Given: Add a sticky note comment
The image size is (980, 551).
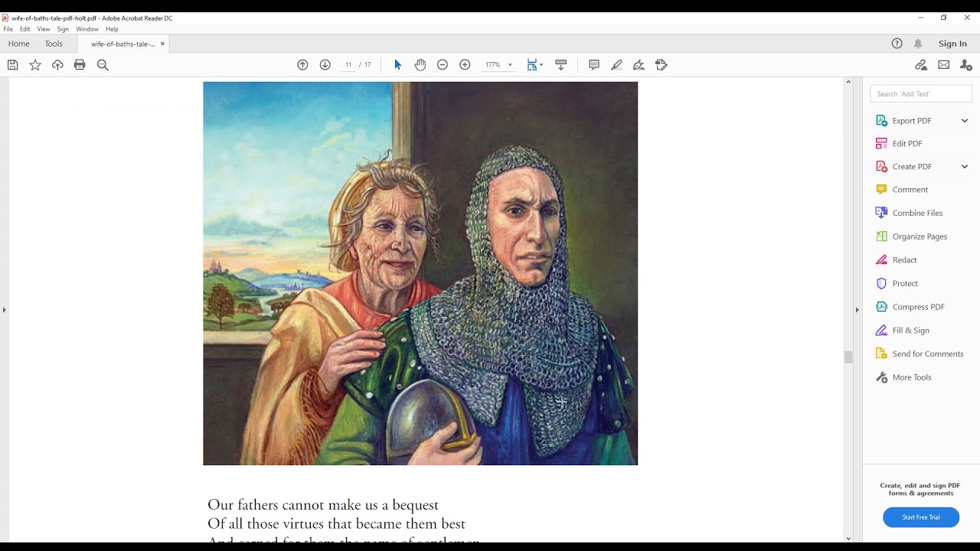Looking at the screenshot, I should [x=594, y=65].
